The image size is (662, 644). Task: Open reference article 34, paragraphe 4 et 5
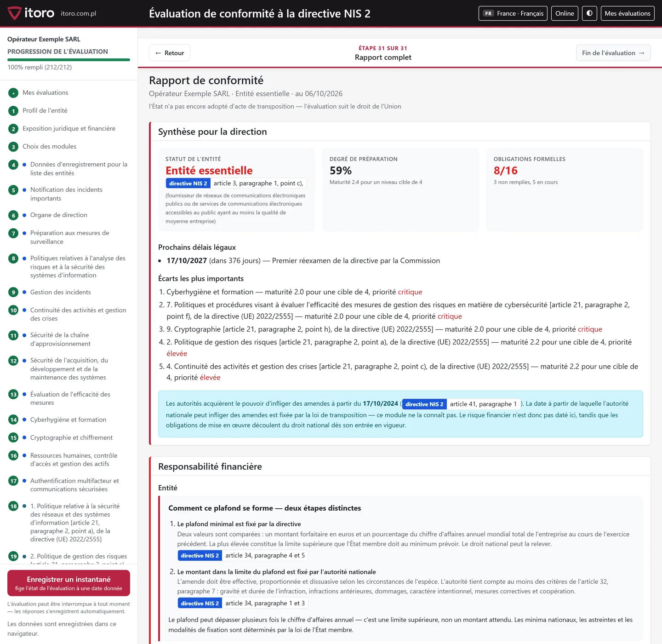[265, 555]
